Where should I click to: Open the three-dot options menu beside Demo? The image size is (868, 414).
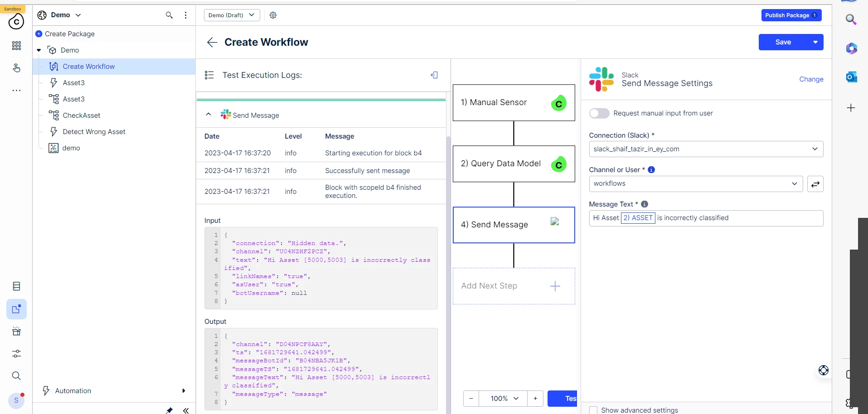[x=185, y=15]
